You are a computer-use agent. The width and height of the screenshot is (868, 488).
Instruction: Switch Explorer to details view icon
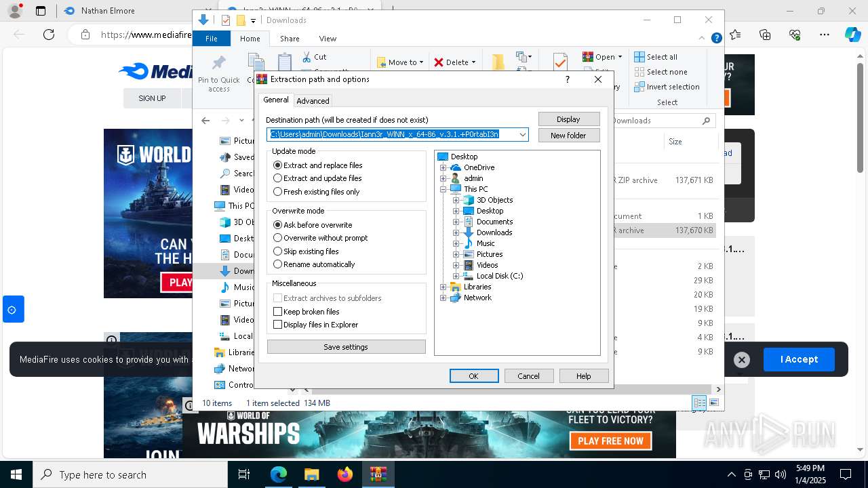click(699, 403)
